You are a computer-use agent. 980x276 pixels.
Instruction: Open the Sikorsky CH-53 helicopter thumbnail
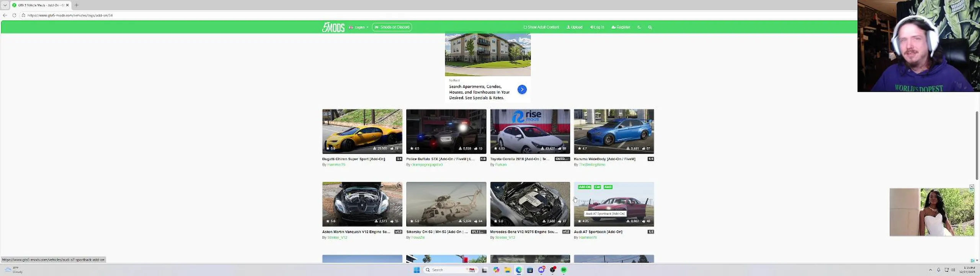click(446, 204)
